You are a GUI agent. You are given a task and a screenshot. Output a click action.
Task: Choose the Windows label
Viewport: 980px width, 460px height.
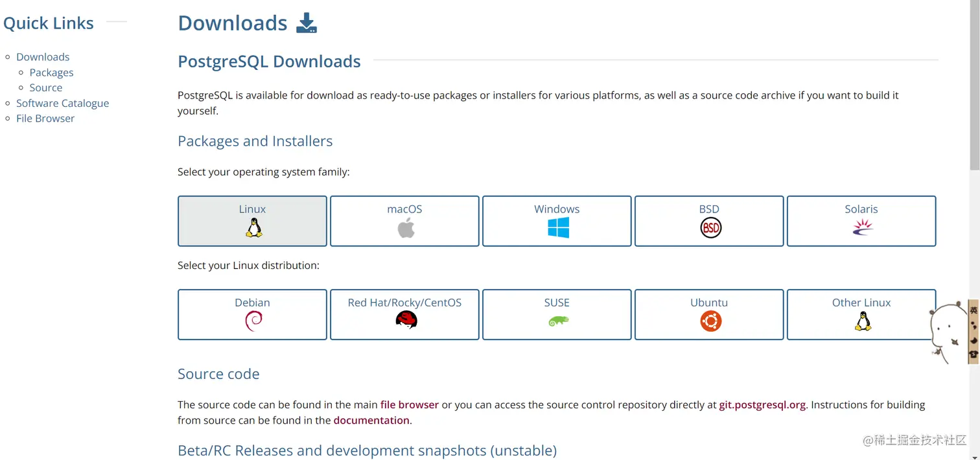[x=557, y=209]
